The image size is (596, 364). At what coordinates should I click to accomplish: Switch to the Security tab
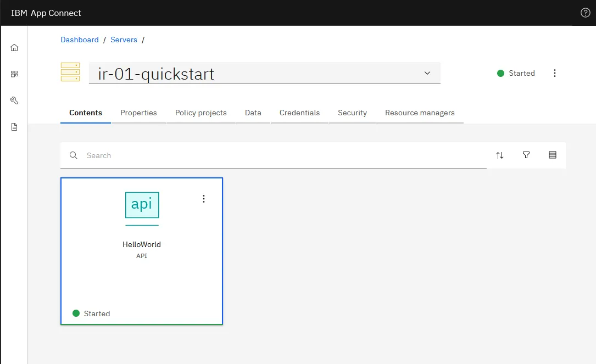coord(352,113)
